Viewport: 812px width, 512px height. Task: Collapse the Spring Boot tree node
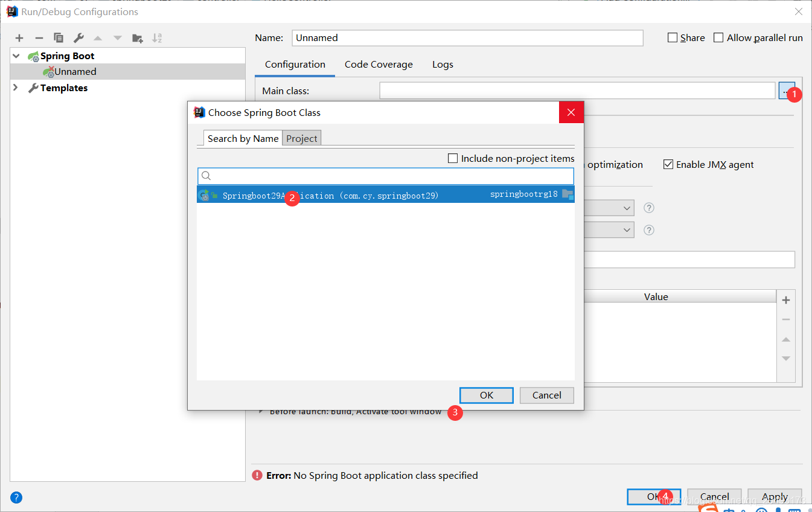(x=16, y=56)
